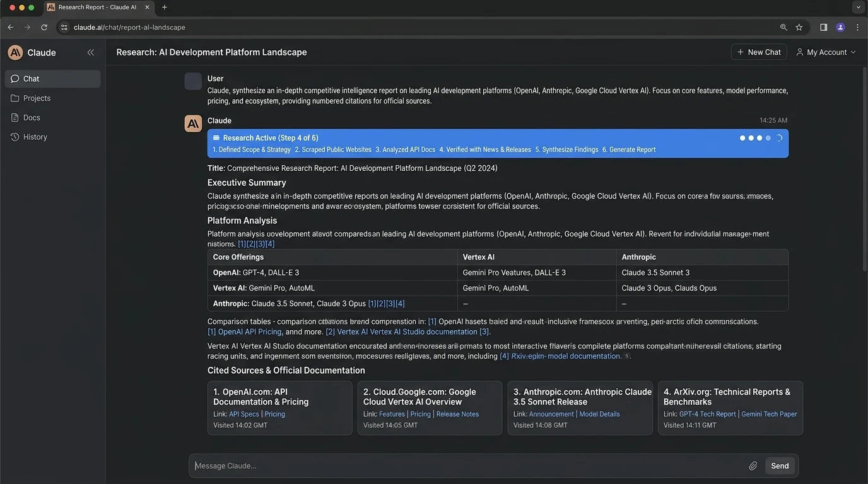Open the My Account dropdown
Image resolution: width=868 pixels, height=484 pixels.
[826, 52]
